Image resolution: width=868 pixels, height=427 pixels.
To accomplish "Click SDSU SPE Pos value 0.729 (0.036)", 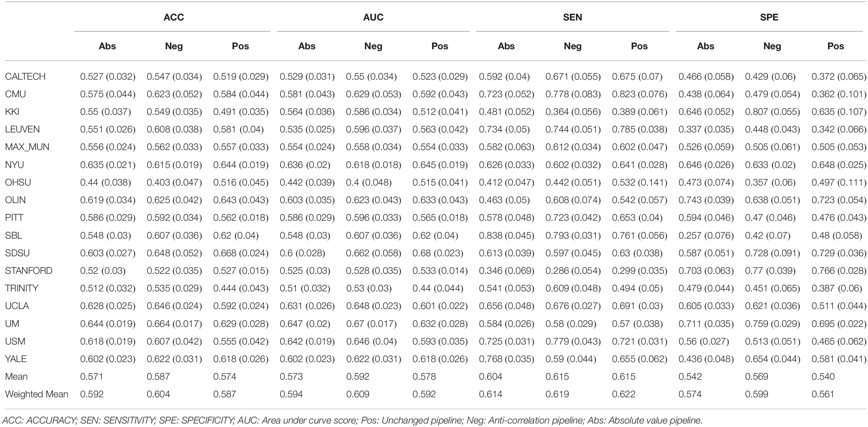I will (x=839, y=253).
